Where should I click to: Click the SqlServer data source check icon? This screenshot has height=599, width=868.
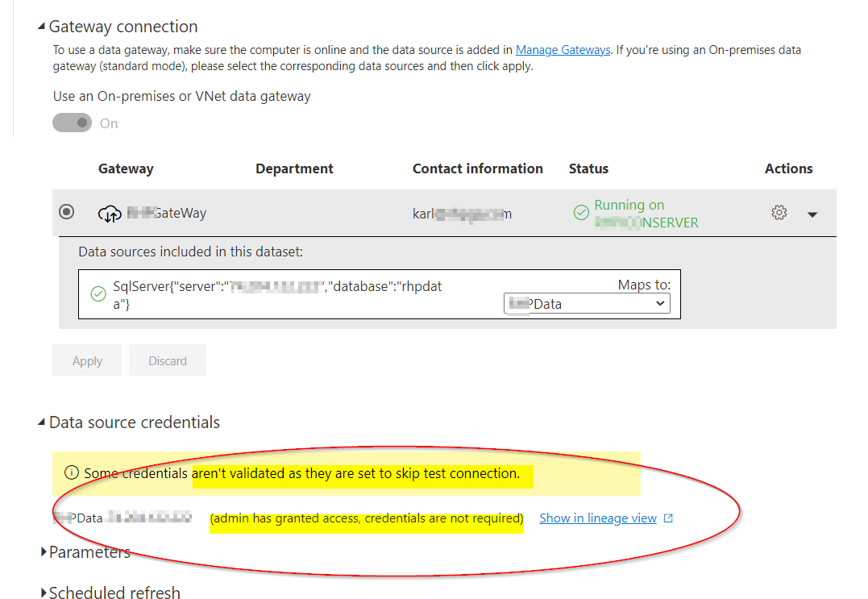[x=98, y=294]
